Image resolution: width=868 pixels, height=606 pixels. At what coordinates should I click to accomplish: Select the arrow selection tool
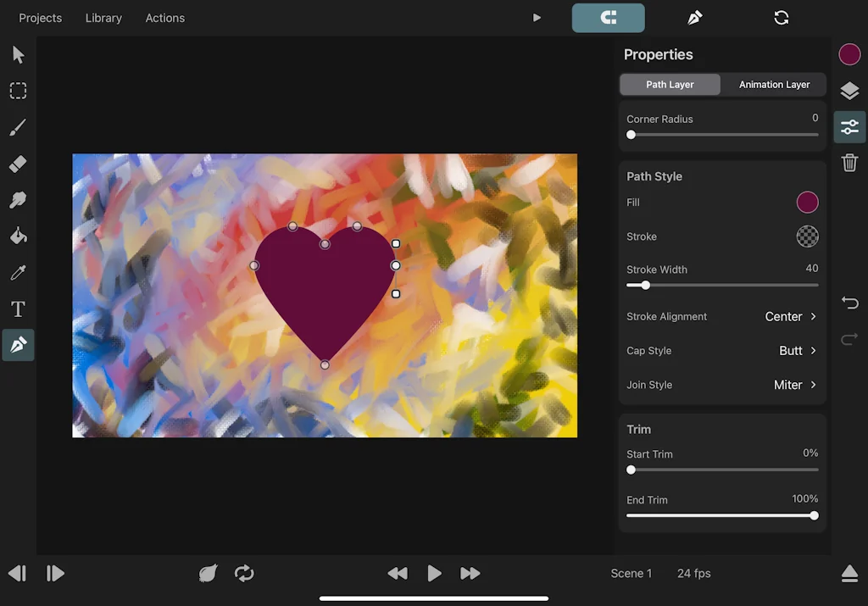[x=18, y=55]
